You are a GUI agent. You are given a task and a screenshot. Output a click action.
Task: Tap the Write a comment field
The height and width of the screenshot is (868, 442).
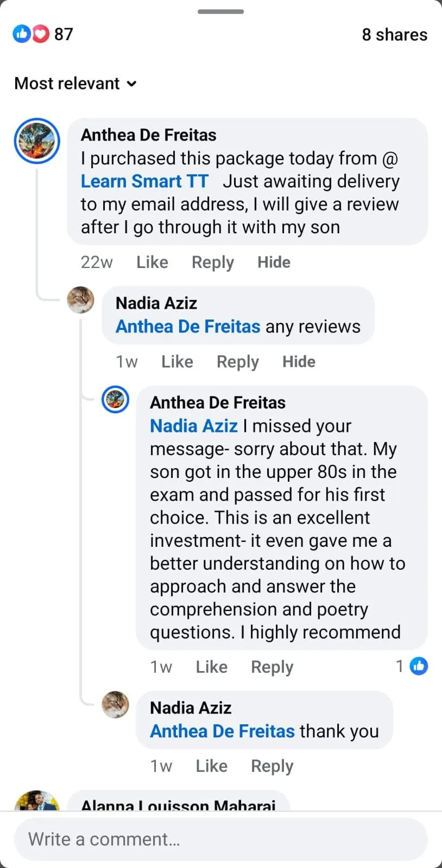point(220,839)
